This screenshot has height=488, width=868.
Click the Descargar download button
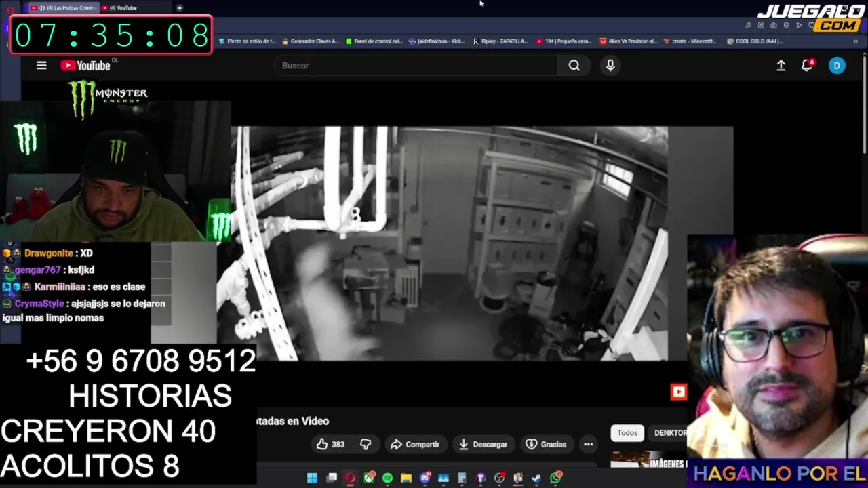483,445
